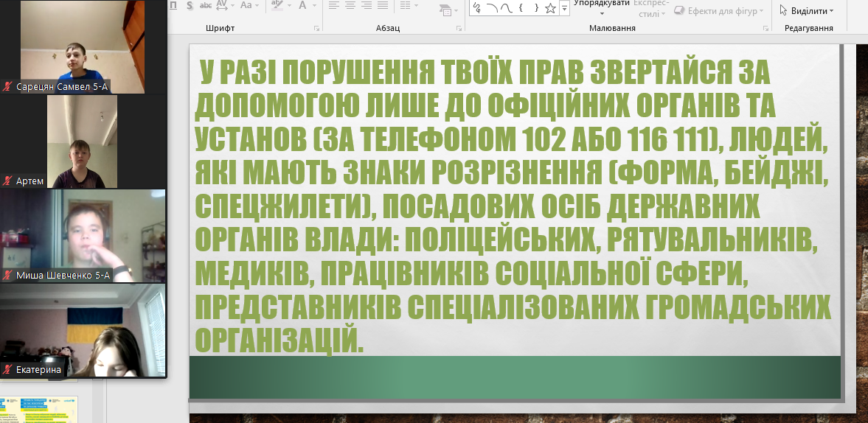The image size is (868, 423).
Task: Align text to the right
Action: click(367, 5)
